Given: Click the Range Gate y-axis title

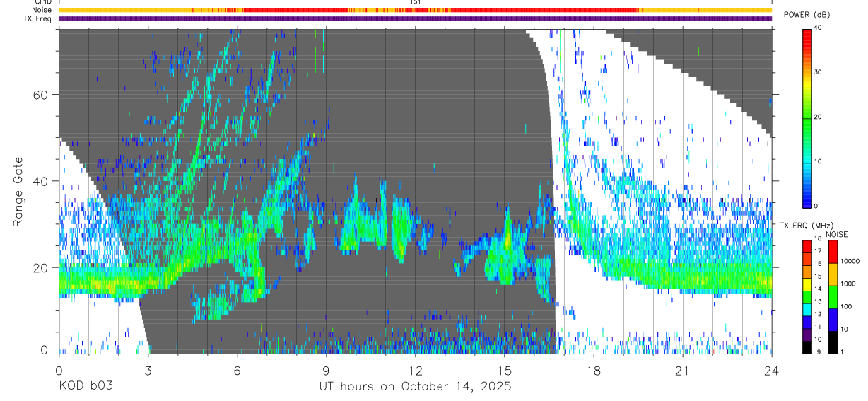Looking at the screenshot, I should pyautogui.click(x=18, y=193).
